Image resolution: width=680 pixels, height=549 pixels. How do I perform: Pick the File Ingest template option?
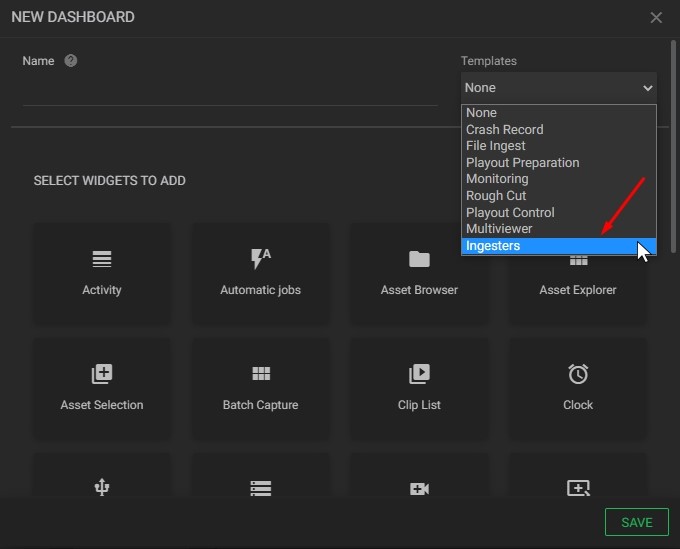click(495, 146)
